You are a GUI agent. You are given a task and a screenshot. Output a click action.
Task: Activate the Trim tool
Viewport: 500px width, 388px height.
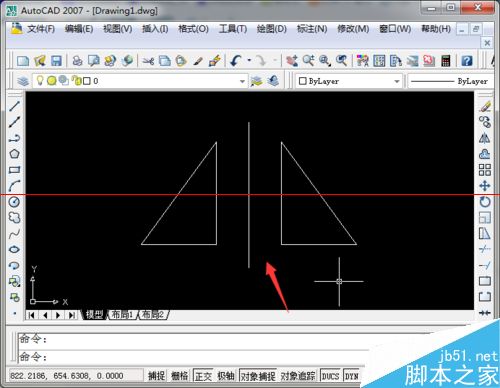pos(485,249)
